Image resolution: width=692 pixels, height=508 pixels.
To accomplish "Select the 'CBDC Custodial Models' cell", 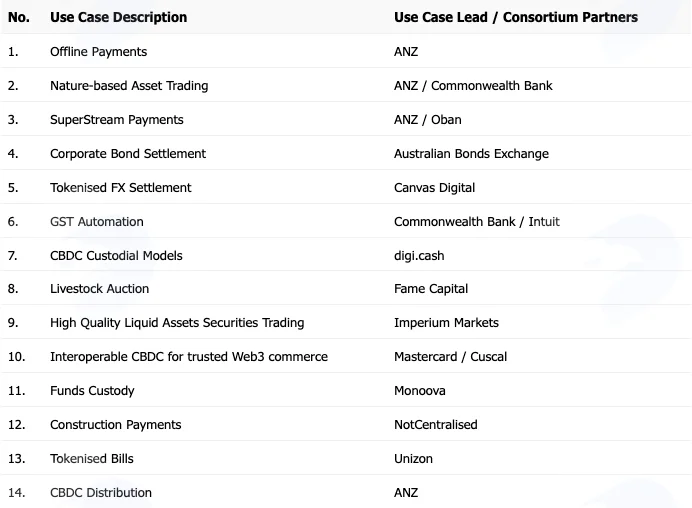I will point(116,256).
